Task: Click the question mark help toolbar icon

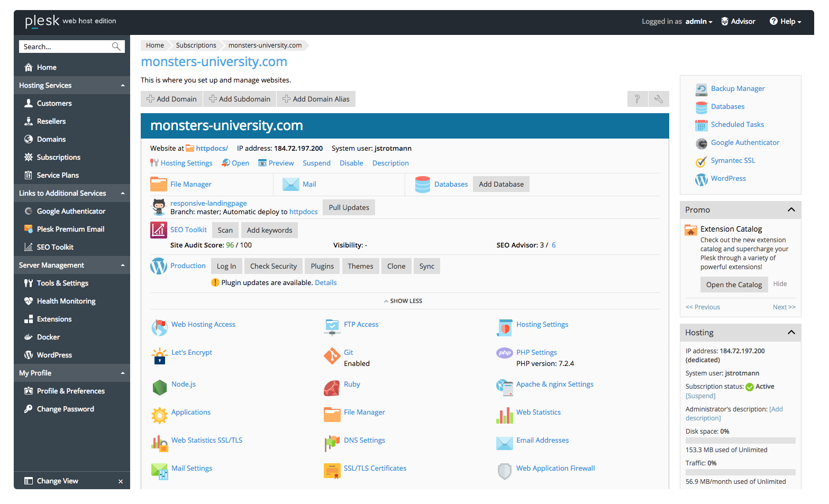Action: (x=637, y=99)
